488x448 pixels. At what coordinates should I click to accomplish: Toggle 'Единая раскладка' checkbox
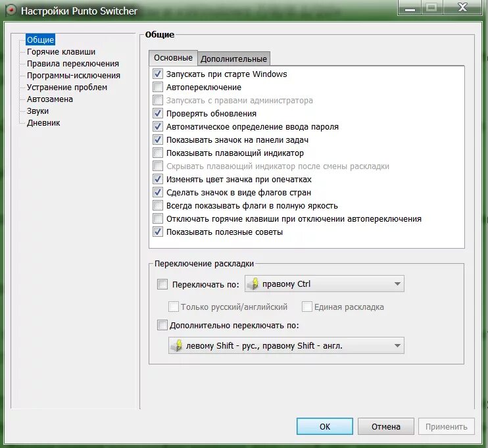pyautogui.click(x=307, y=307)
